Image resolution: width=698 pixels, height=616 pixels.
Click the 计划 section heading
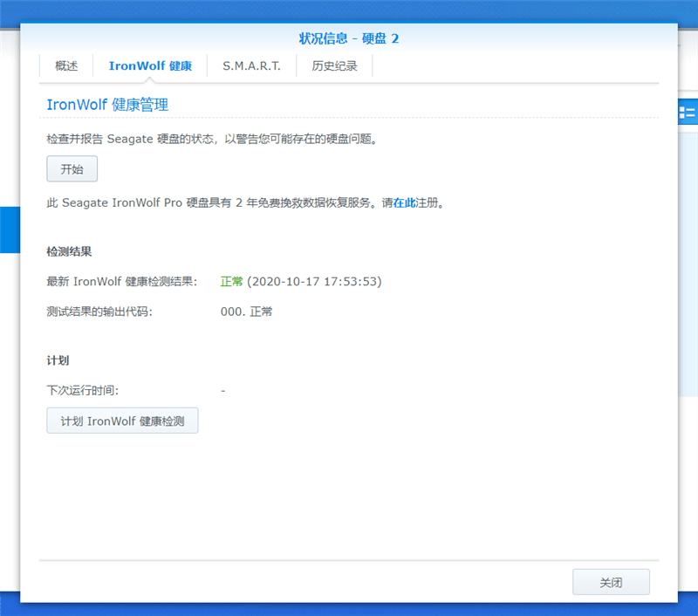point(58,360)
